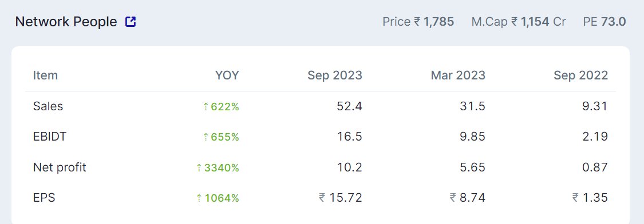Screen dimensions: 644x224
Task: Click the Network People company title
Action: coord(66,22)
